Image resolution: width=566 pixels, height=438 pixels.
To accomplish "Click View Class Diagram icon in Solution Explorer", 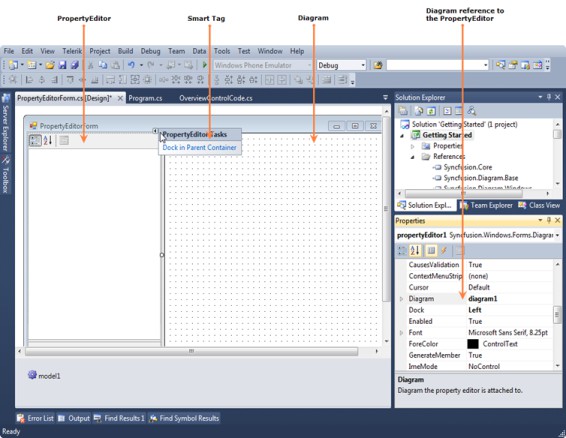I will click(471, 111).
